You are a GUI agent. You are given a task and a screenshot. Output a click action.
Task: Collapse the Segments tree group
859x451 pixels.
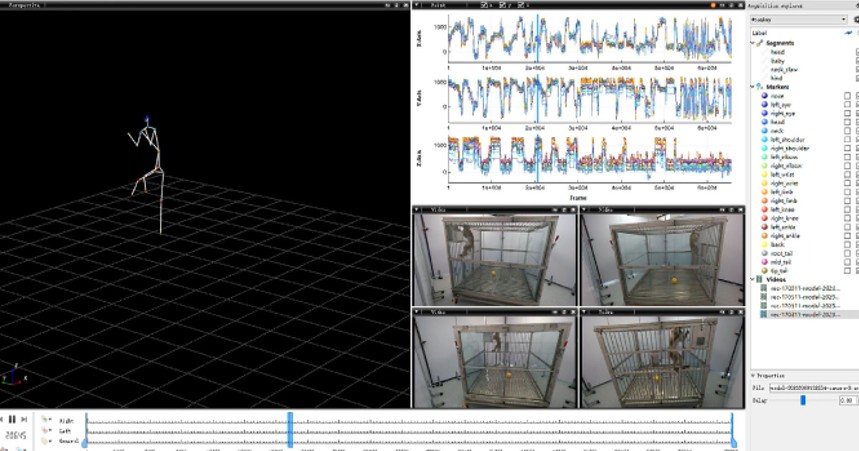point(754,43)
